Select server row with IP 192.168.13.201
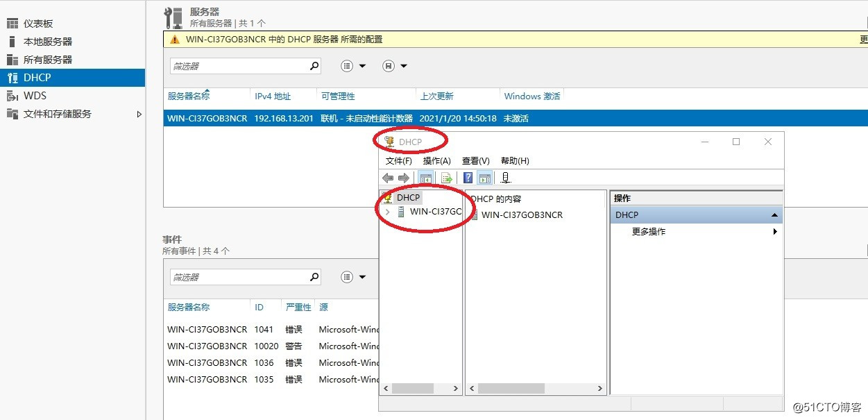Image resolution: width=868 pixels, height=420 pixels. 516,119
